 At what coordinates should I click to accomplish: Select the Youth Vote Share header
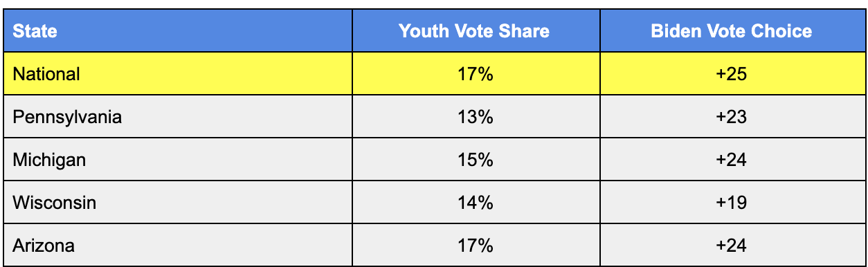pyautogui.click(x=474, y=31)
